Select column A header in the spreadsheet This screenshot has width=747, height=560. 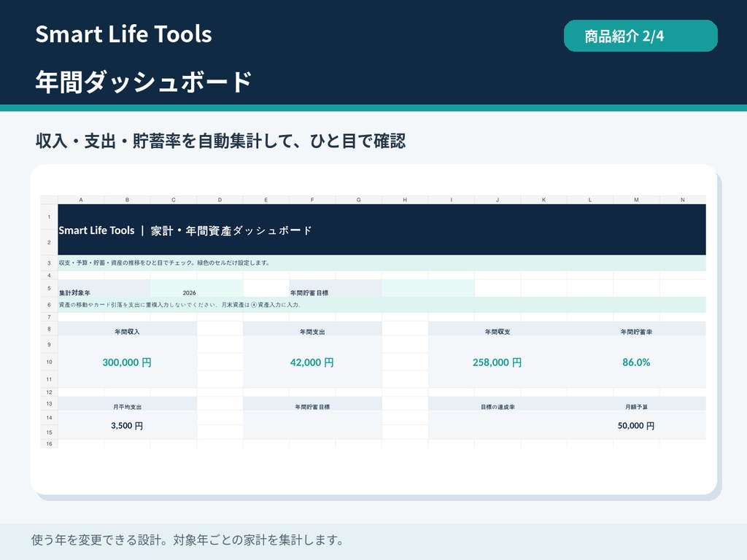[81, 200]
